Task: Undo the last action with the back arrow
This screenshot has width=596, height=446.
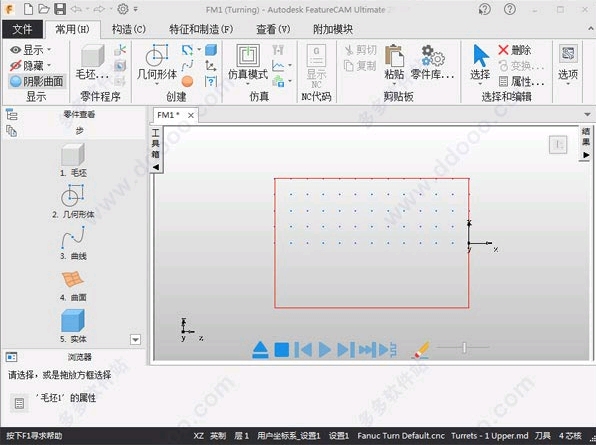Action: pos(76,9)
